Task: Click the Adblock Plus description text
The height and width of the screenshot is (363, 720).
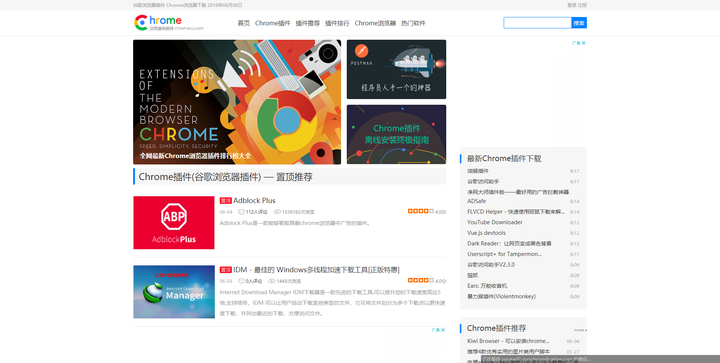Action: pos(295,223)
